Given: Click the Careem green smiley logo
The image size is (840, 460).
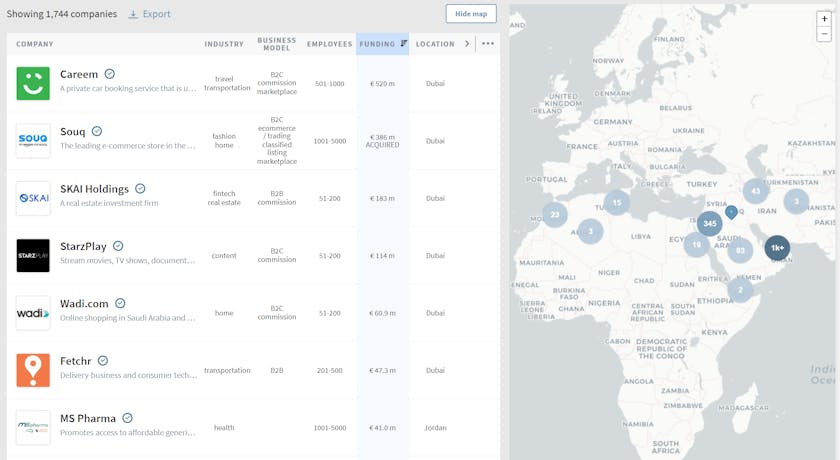Looking at the screenshot, I should point(33,84).
